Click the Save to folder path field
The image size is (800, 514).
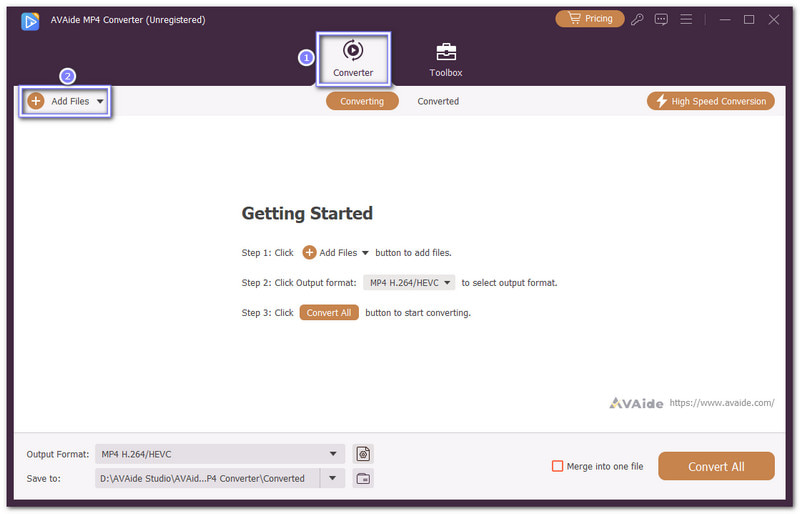point(206,478)
